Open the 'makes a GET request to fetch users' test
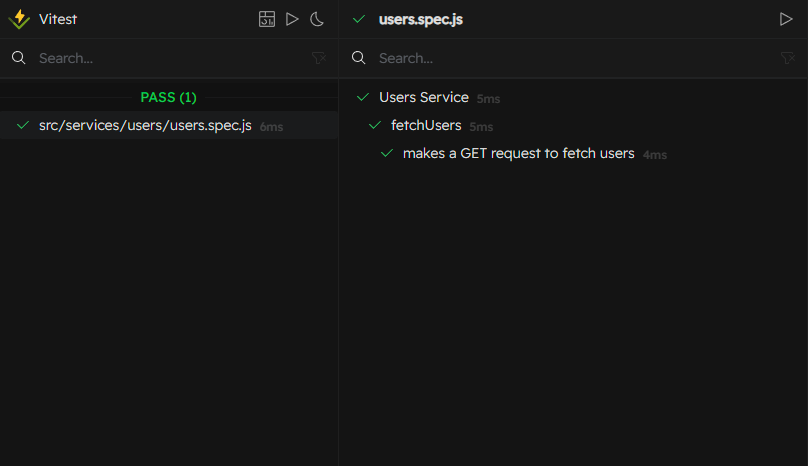The width and height of the screenshot is (808, 466). [518, 153]
